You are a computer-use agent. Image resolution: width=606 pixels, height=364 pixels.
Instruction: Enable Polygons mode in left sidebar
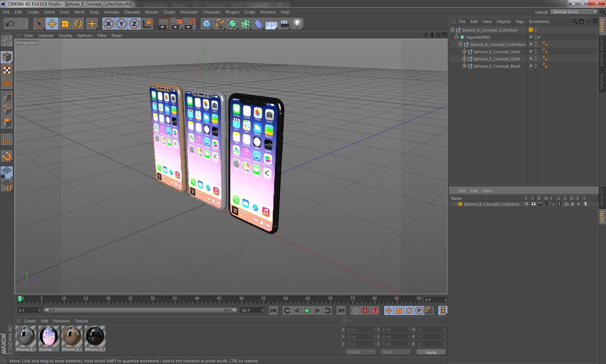point(7,123)
